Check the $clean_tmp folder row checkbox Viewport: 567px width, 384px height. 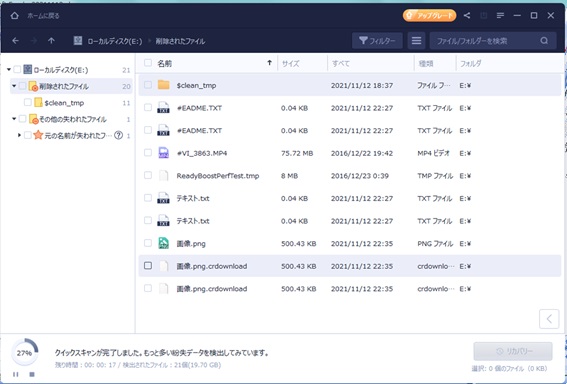[x=148, y=85]
